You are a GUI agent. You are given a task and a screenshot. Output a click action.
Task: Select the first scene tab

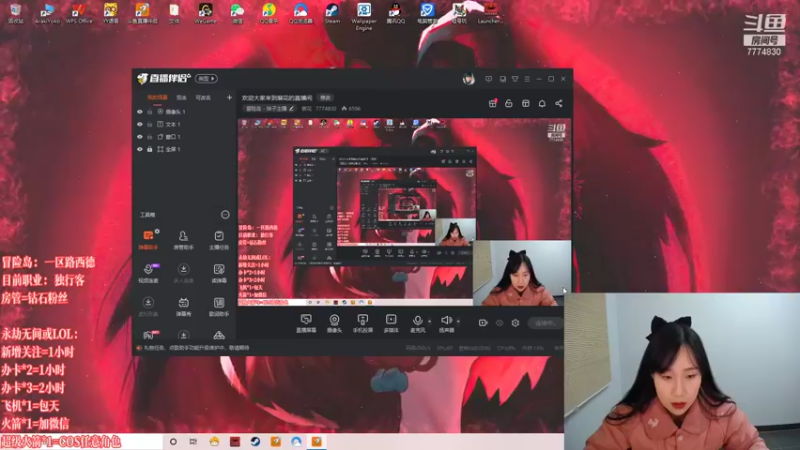click(157, 97)
